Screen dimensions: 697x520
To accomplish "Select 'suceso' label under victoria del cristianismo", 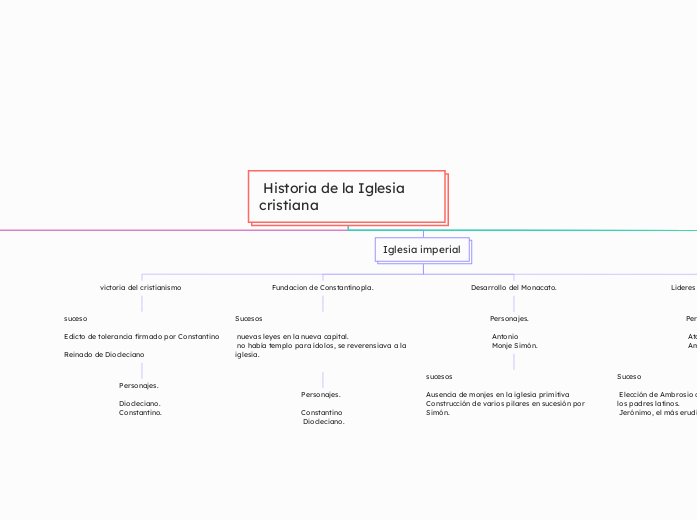I will [76, 319].
